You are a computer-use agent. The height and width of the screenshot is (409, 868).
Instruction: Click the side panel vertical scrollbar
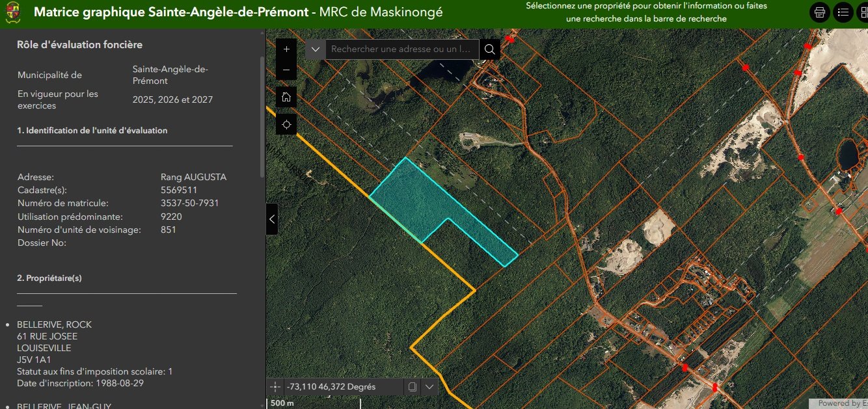click(262, 117)
